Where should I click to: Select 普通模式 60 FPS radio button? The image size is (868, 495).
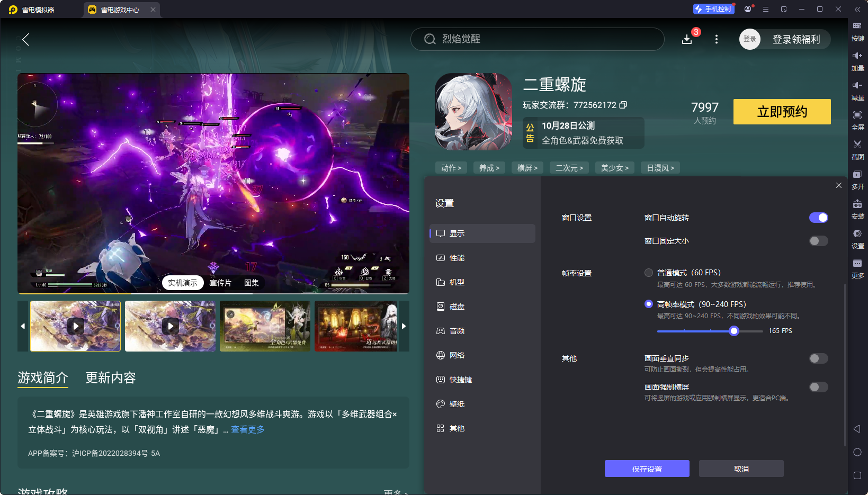649,272
